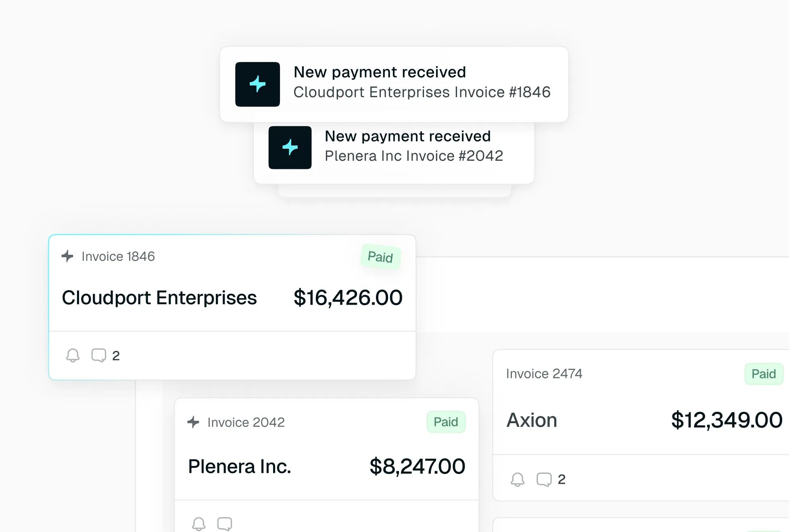Click the bell icon on Invoice 1846 card
Viewport: 789px width, 532px height.
tap(73, 355)
